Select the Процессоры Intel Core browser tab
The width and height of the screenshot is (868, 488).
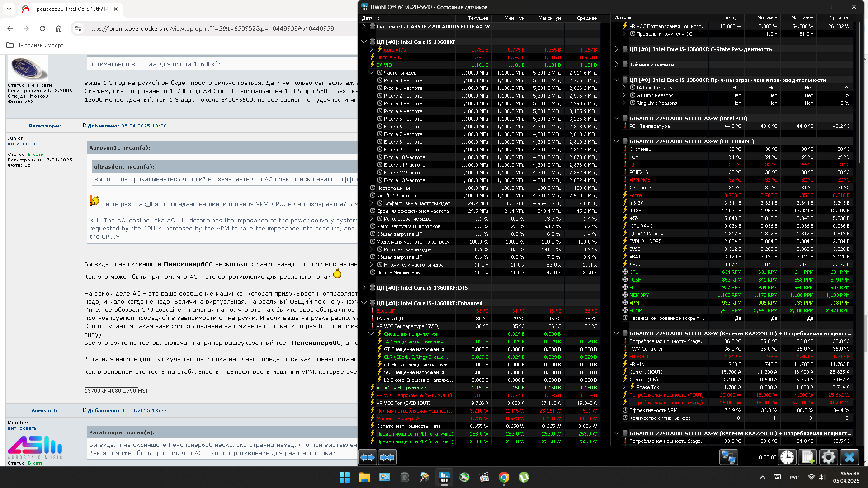click(x=68, y=9)
